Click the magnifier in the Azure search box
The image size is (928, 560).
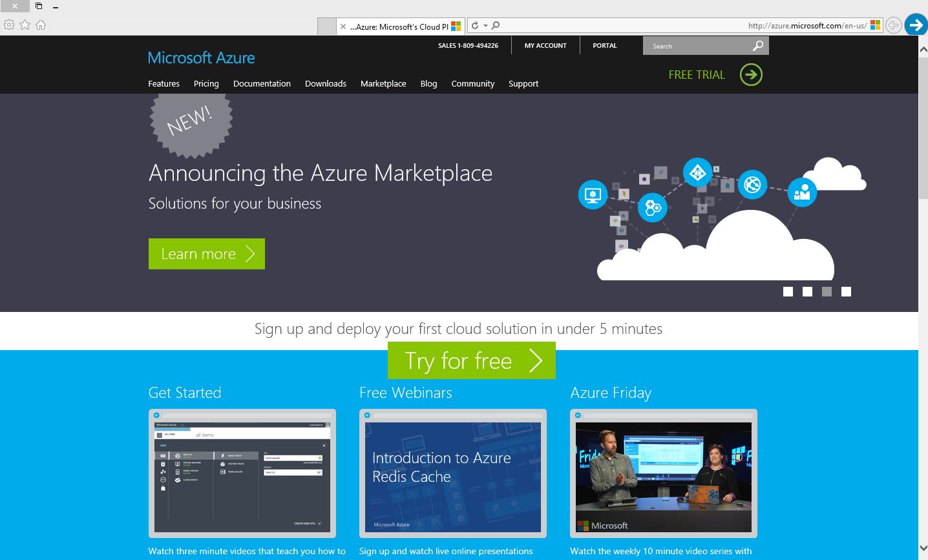[757, 45]
